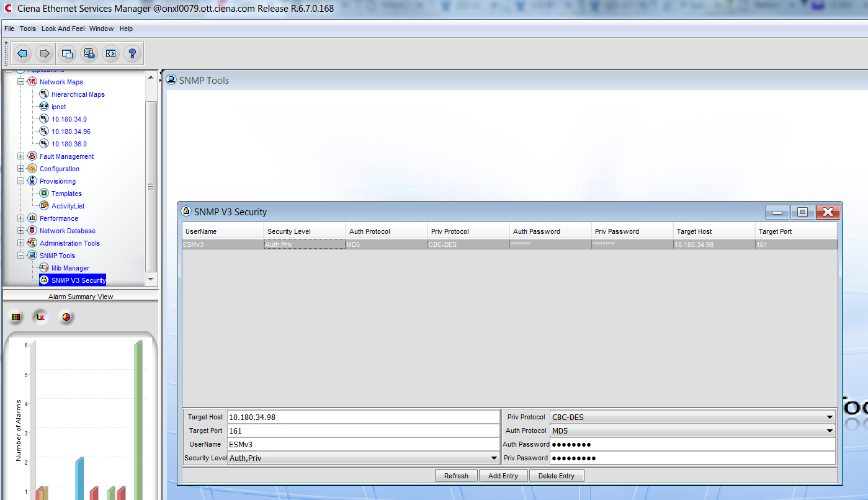Switch alarm summary to table grid view
Viewport: 868px width, 500px height.
[x=16, y=317]
